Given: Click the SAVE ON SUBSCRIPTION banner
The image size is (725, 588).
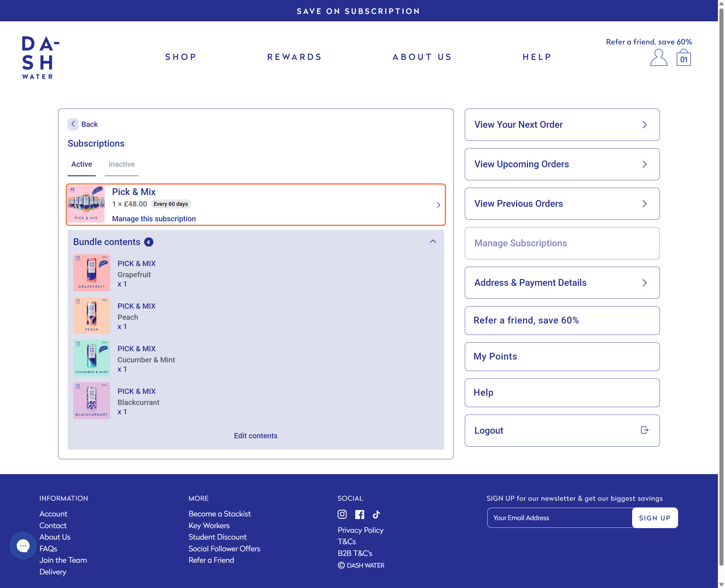Looking at the screenshot, I should 359,11.
